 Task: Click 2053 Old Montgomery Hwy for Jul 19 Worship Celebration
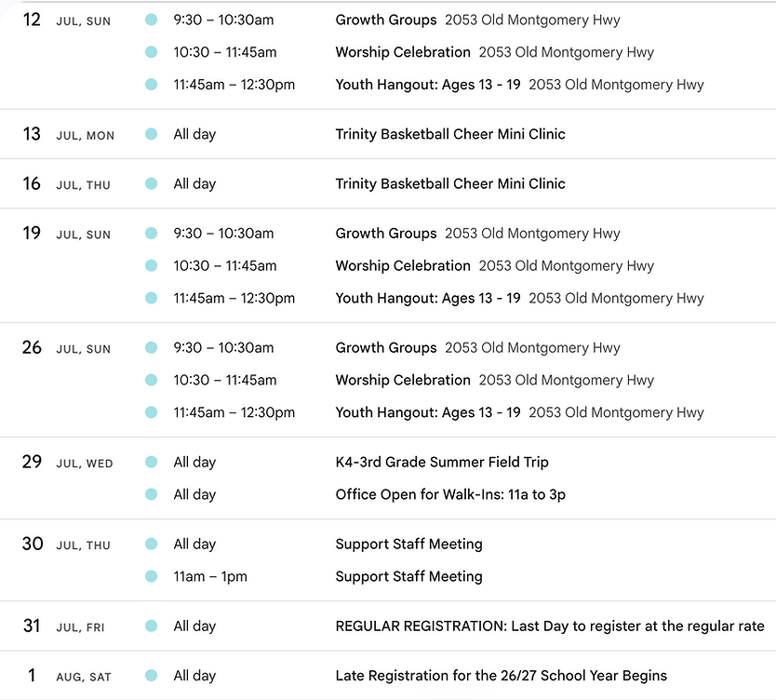tap(566, 266)
